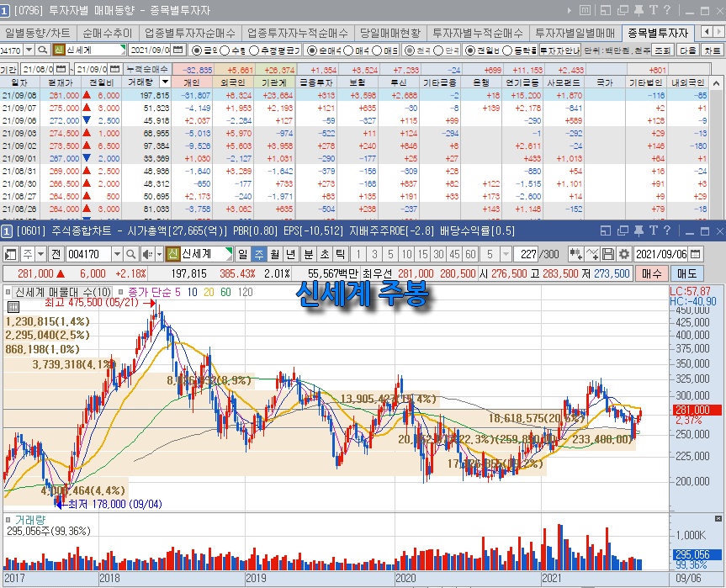This screenshot has height=588, width=726.
Task: Click the stock search magnifier in investor window
Action: (x=43, y=50)
